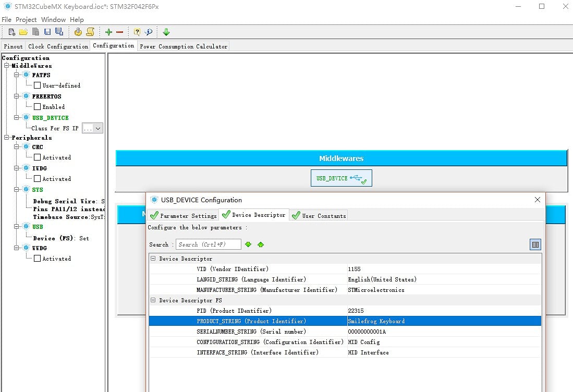This screenshot has width=573, height=392.
Task: Tick the CRC Activated checkbox
Action: pyautogui.click(x=37, y=157)
